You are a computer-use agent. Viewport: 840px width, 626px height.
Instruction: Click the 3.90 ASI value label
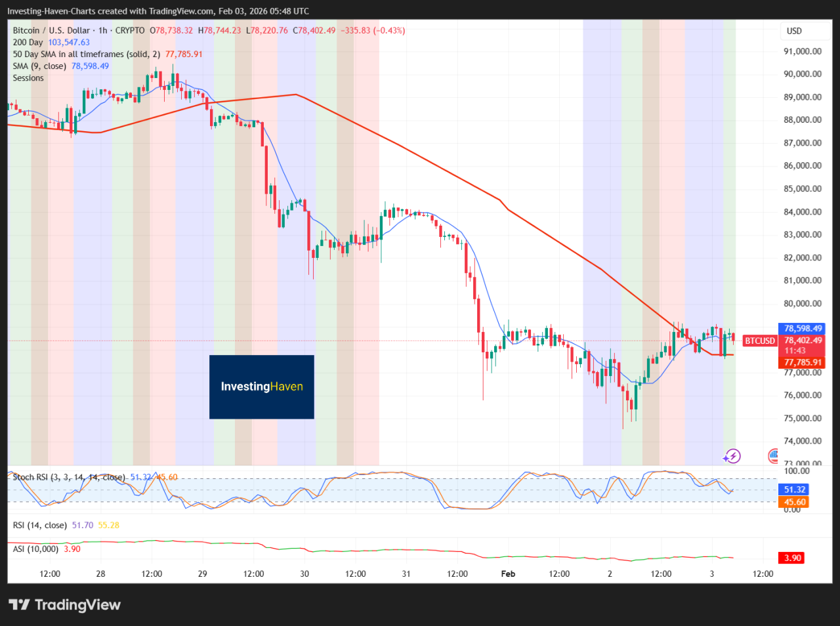pos(791,558)
